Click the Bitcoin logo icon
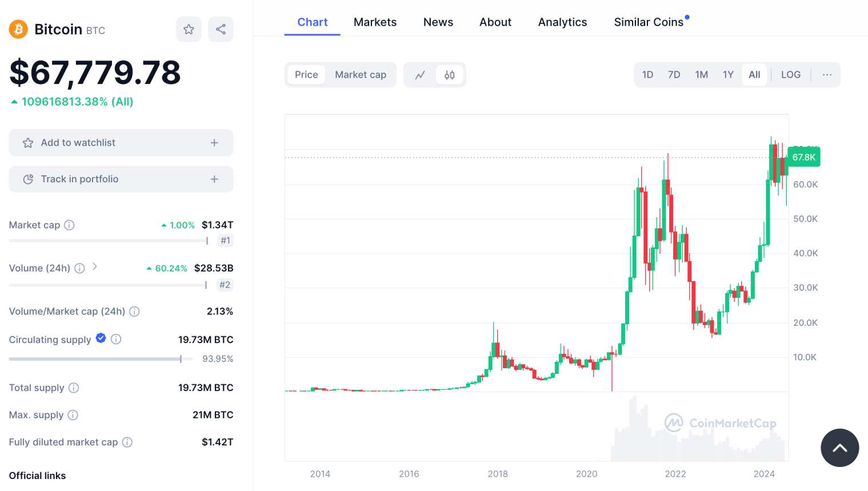Image resolution: width=868 pixels, height=491 pixels. tap(18, 29)
